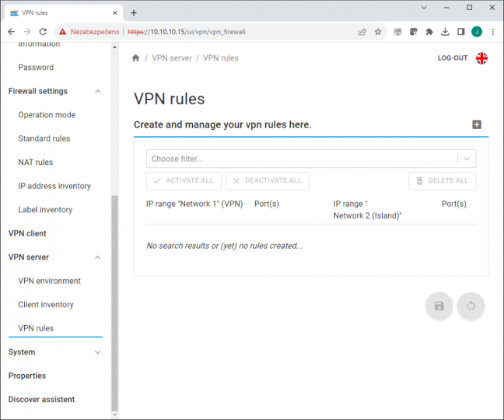Collapse the VPN server section
The image size is (504, 420).
tap(98, 257)
